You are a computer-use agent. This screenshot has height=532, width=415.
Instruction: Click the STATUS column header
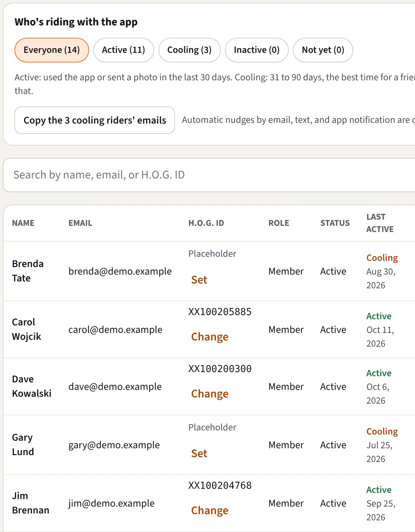[335, 223]
